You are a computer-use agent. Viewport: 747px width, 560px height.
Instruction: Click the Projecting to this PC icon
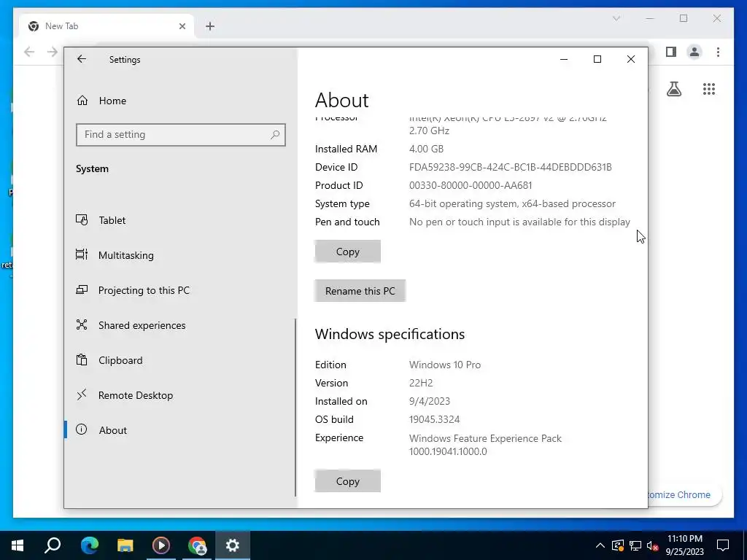pos(82,289)
